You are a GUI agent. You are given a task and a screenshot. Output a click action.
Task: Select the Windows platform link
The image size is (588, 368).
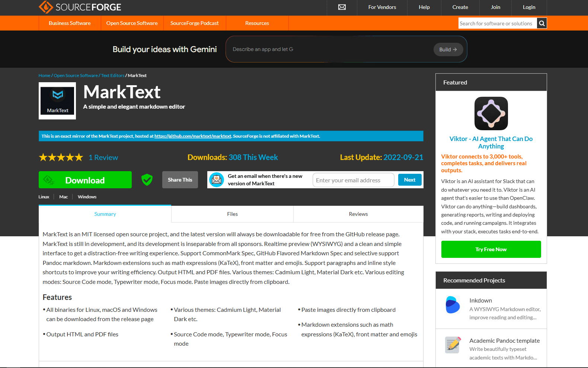87,197
